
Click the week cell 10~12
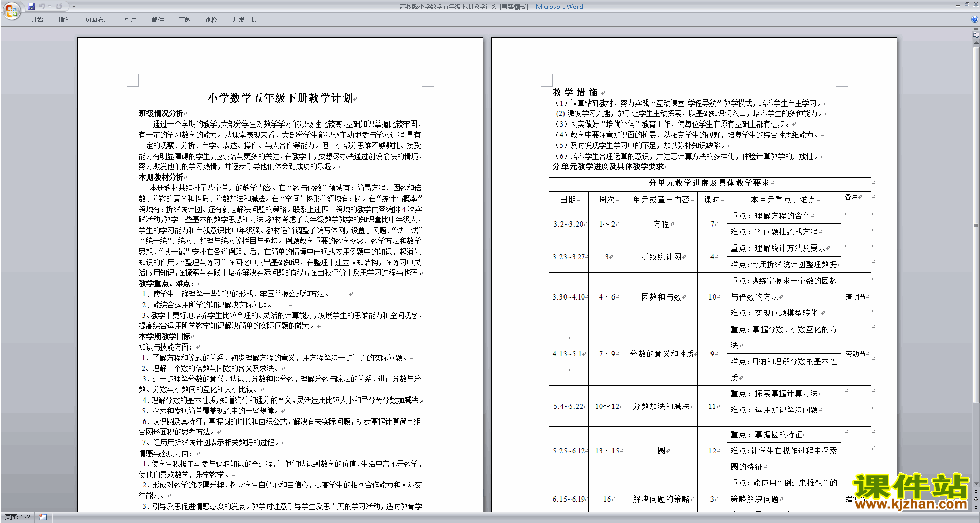click(x=607, y=407)
